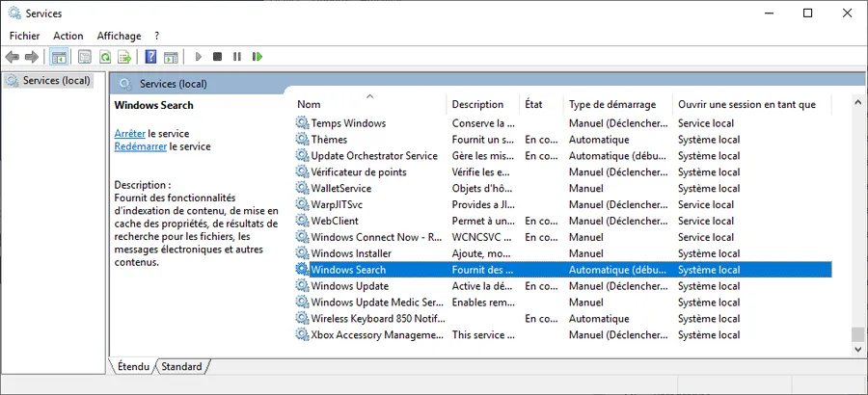
Task: Select the Vérificateur de points service
Action: (x=359, y=172)
